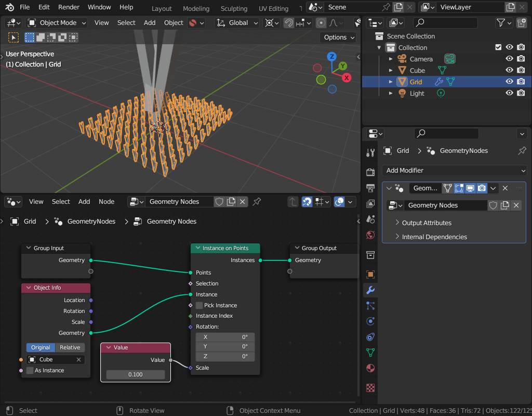Hide the Grid object in viewport
The image size is (532, 416).
click(x=509, y=82)
